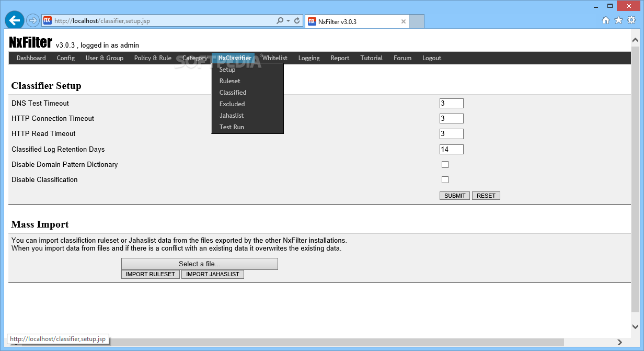The width and height of the screenshot is (644, 351).
Task: Close the NxFilter v3.0.3 tab
Action: [x=404, y=22]
